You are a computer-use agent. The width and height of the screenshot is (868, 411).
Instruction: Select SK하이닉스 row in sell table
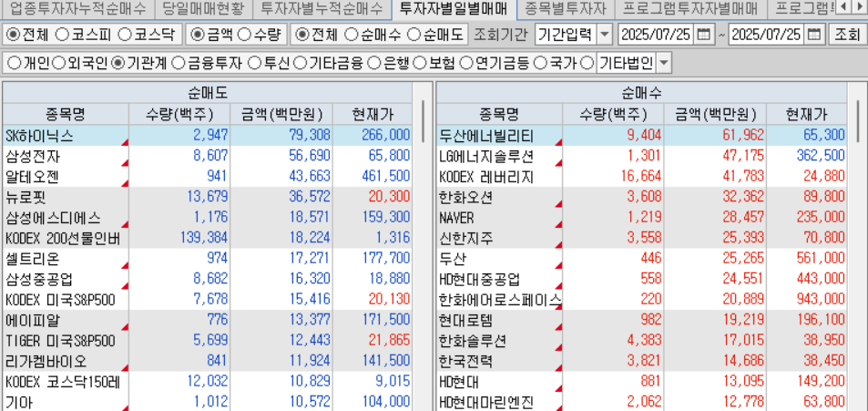208,135
